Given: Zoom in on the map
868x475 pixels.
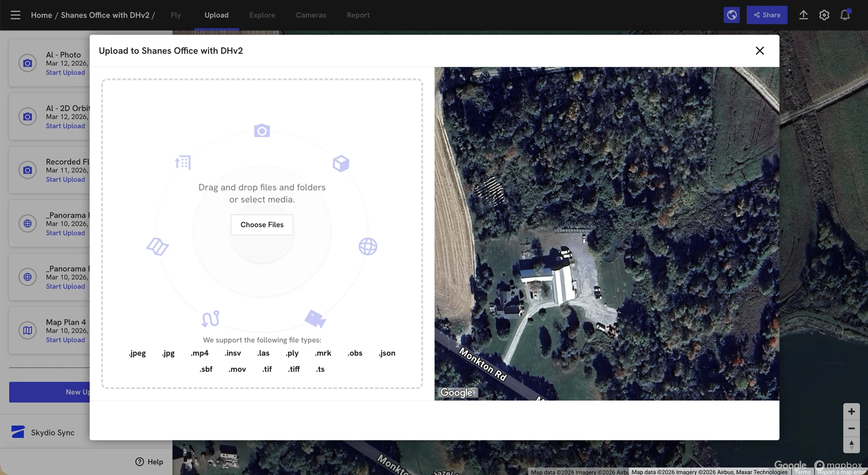Looking at the screenshot, I should (x=851, y=412).
